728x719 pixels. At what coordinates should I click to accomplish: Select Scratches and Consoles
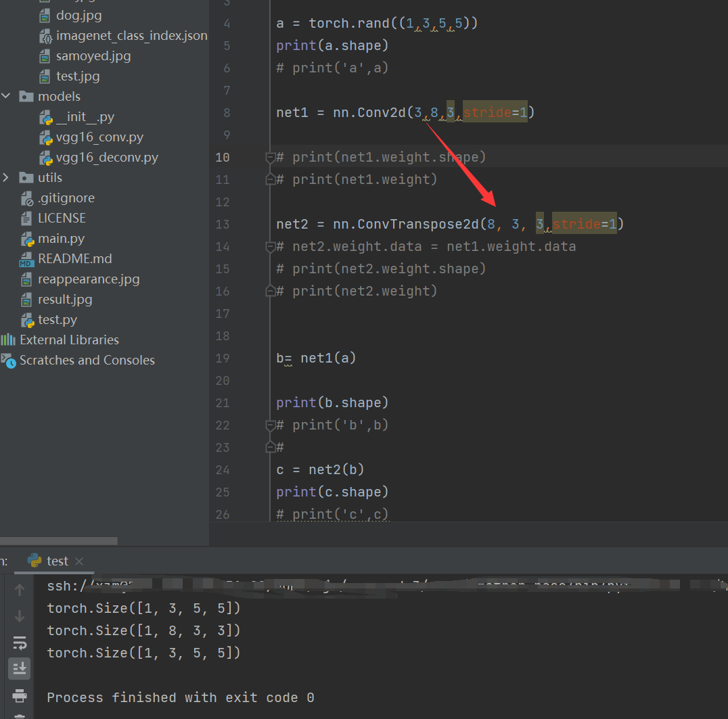[87, 360]
